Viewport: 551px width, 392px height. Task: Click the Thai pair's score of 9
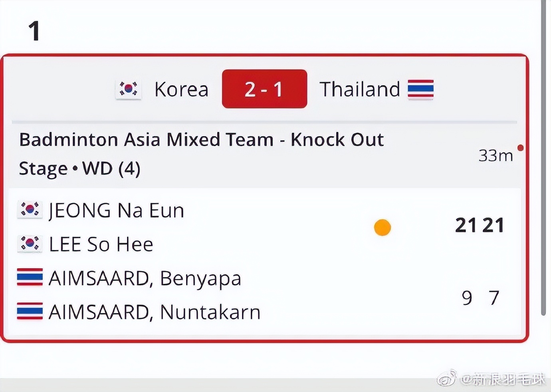[467, 298]
